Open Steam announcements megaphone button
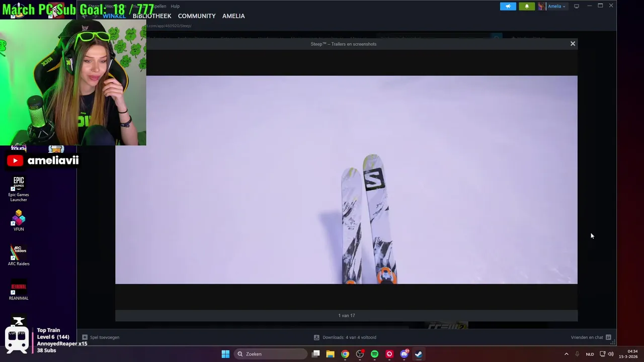Viewport: 644px width, 362px height. 508,6
